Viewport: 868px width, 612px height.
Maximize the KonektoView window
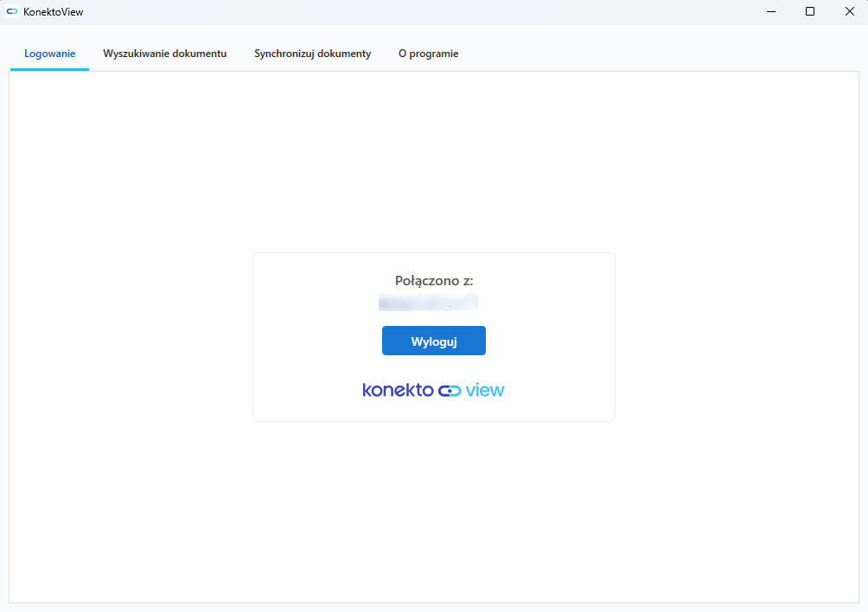click(x=810, y=11)
